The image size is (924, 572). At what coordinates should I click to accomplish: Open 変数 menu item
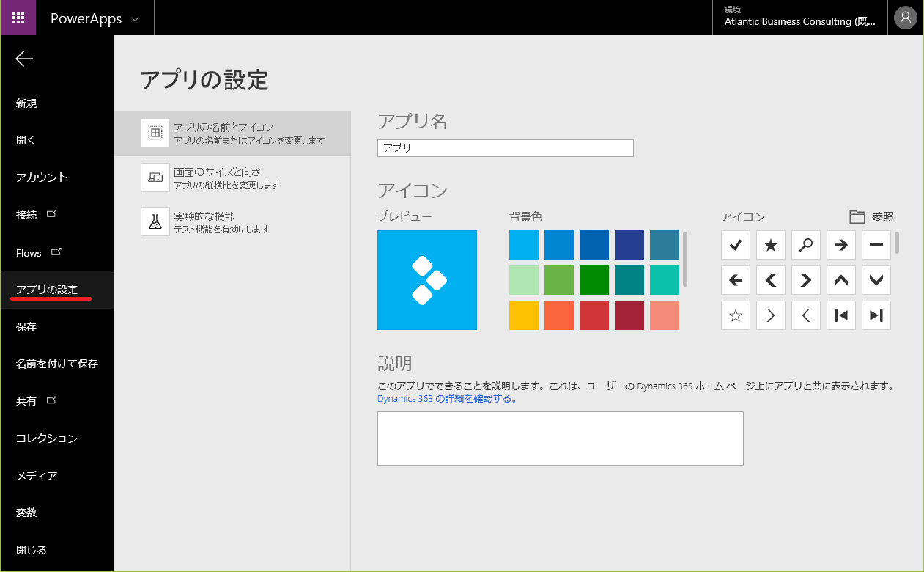coord(26,513)
